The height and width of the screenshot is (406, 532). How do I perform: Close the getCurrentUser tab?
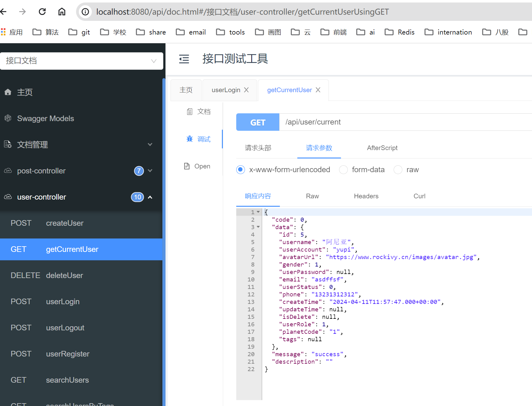(318, 90)
